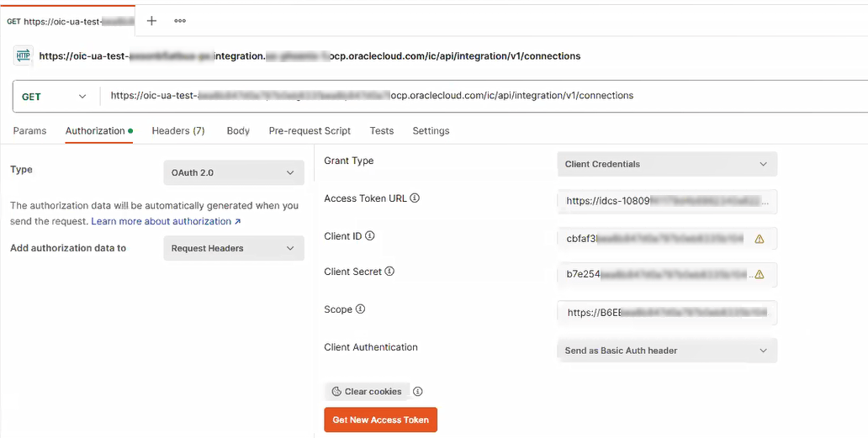Viewport: 868px width, 438px height.
Task: Open Send as Basic Auth header dropdown
Action: point(667,351)
